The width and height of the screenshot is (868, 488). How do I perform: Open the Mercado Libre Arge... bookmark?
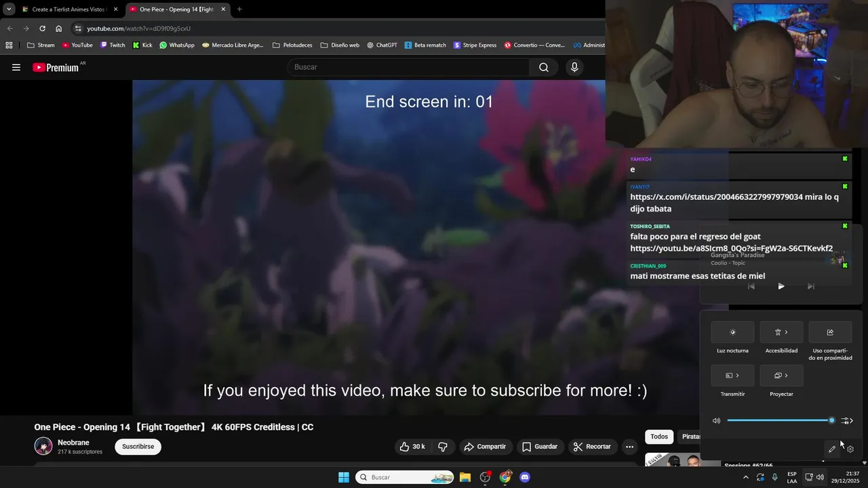233,45
